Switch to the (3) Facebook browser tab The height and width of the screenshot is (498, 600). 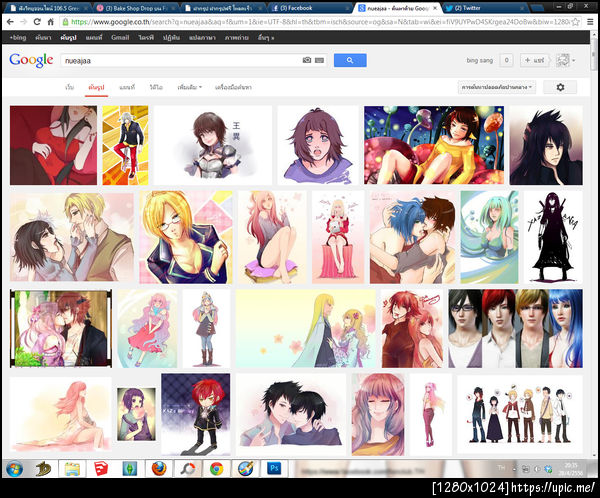click(309, 8)
